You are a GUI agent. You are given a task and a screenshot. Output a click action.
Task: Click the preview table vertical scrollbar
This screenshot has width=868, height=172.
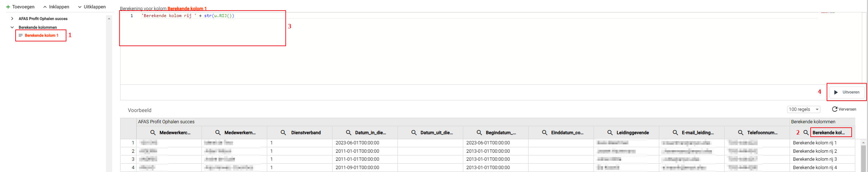click(x=863, y=156)
